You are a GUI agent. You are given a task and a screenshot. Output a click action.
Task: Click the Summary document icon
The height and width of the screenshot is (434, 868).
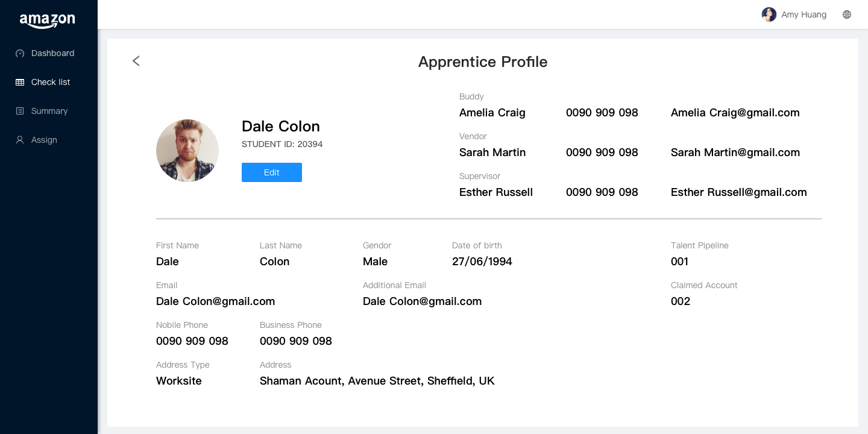pos(20,111)
